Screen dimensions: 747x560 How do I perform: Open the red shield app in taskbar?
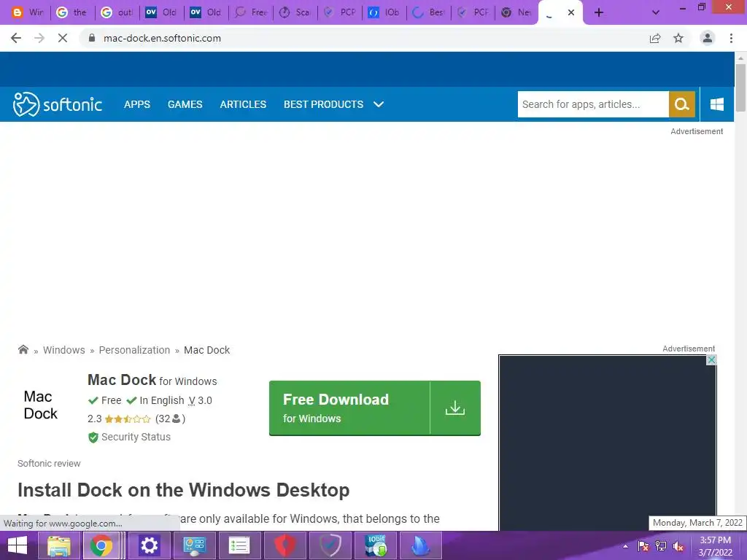coord(285,545)
